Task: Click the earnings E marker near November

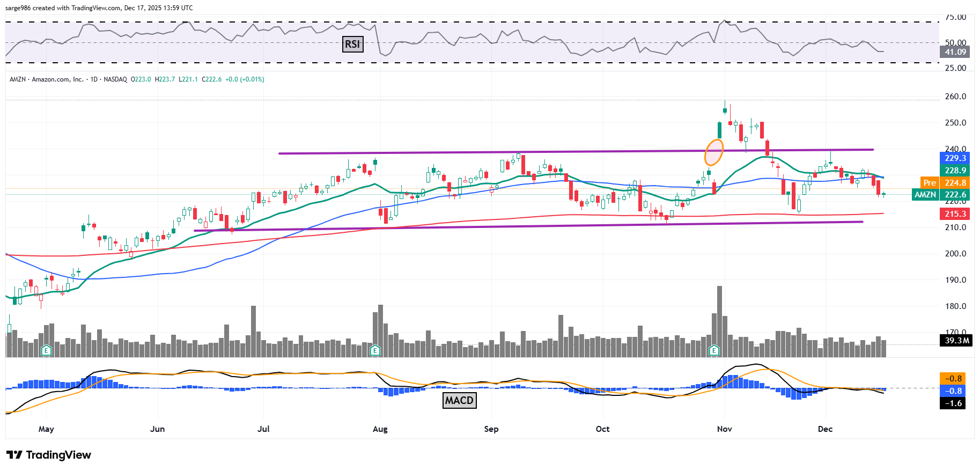Action: [714, 351]
